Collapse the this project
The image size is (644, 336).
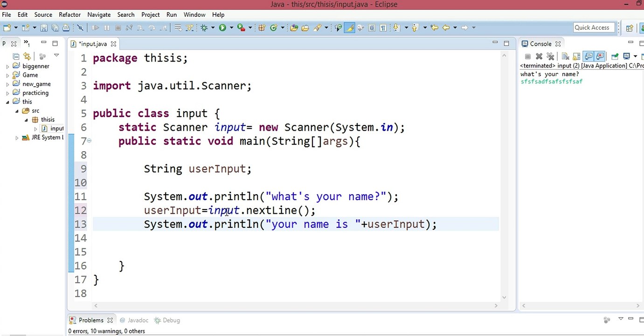pyautogui.click(x=7, y=102)
